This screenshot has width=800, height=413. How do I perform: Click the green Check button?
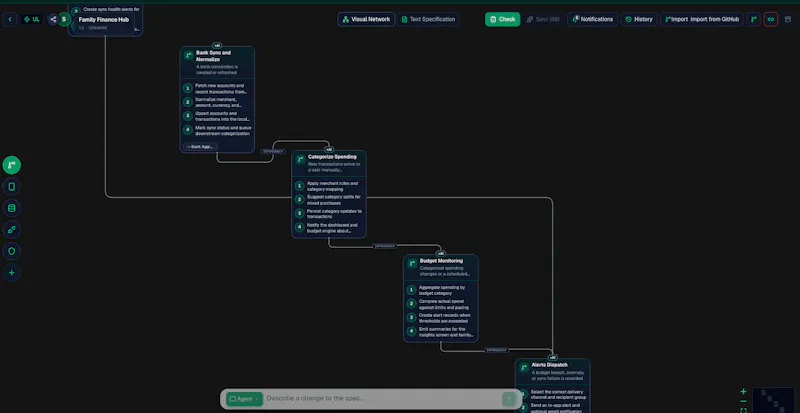click(x=502, y=19)
